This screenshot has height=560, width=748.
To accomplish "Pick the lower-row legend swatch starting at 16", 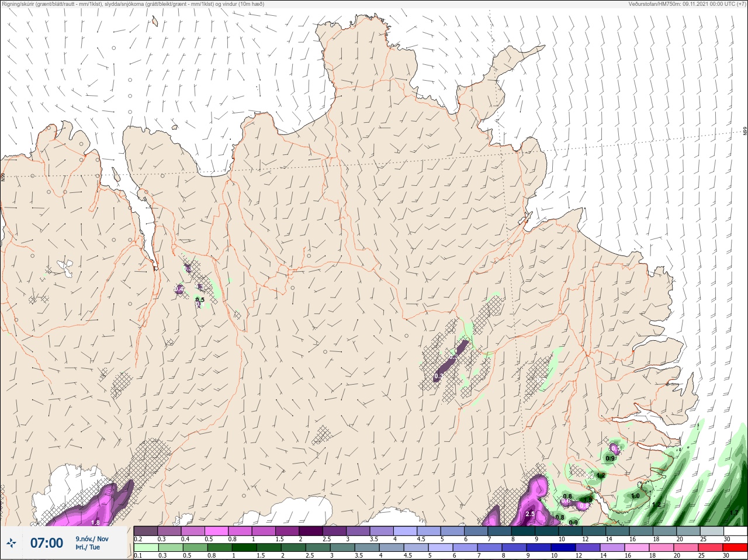I will [636, 548].
